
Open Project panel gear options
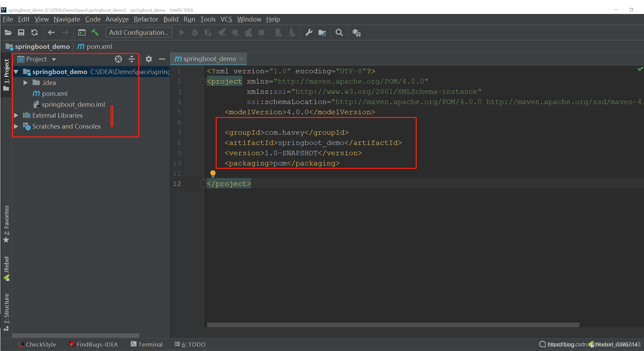click(x=149, y=59)
